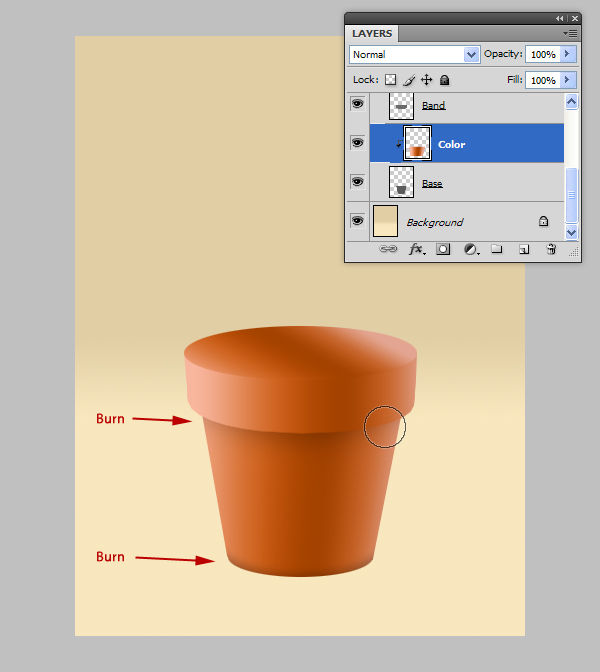Toggle Base layer visibility

click(x=357, y=182)
